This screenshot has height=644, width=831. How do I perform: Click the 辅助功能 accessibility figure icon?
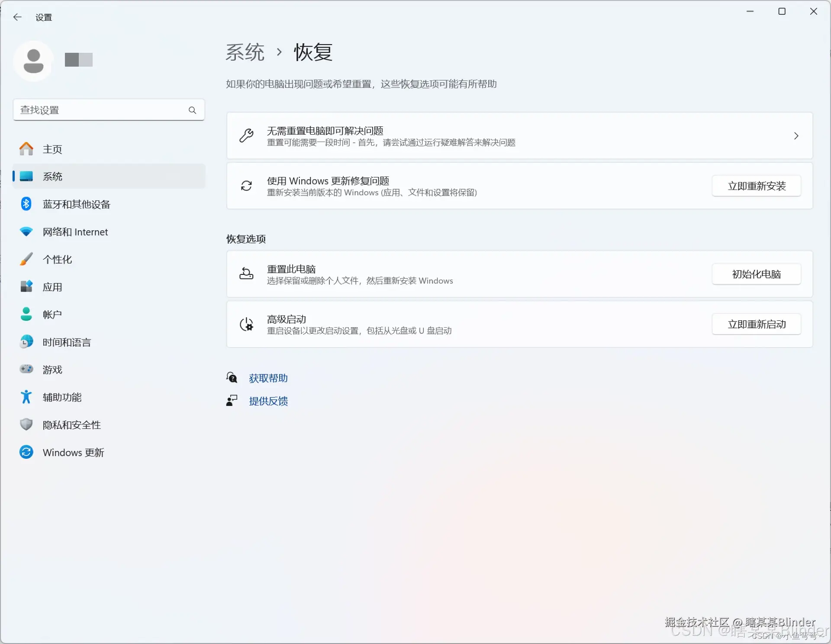tap(26, 397)
